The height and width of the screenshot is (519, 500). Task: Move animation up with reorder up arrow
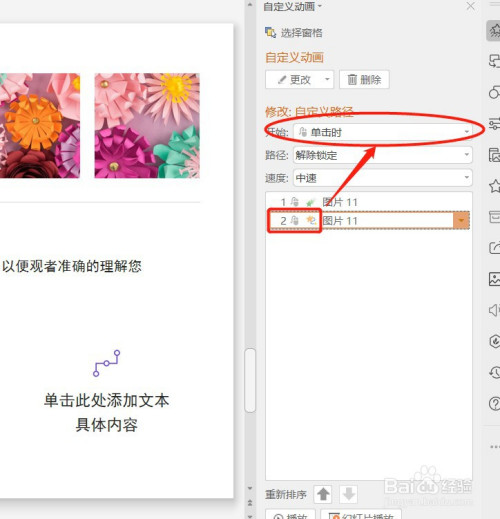click(x=323, y=494)
